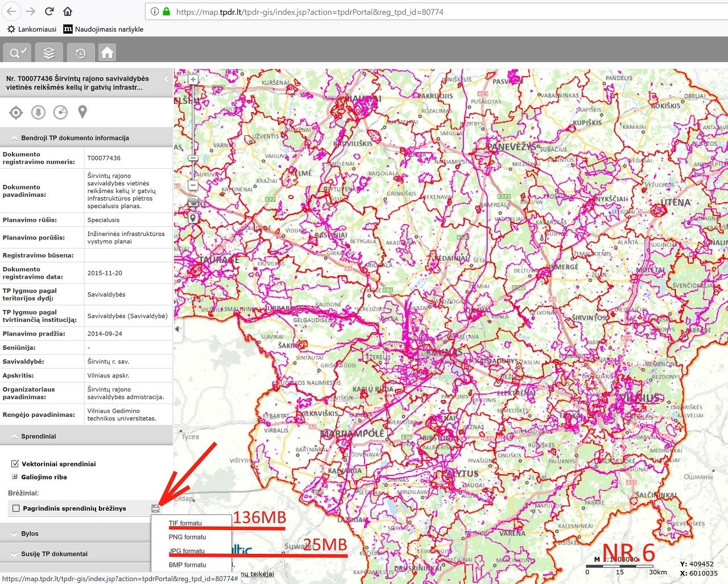Click the location pin icon in the panel
728x584 pixels.
[82, 113]
